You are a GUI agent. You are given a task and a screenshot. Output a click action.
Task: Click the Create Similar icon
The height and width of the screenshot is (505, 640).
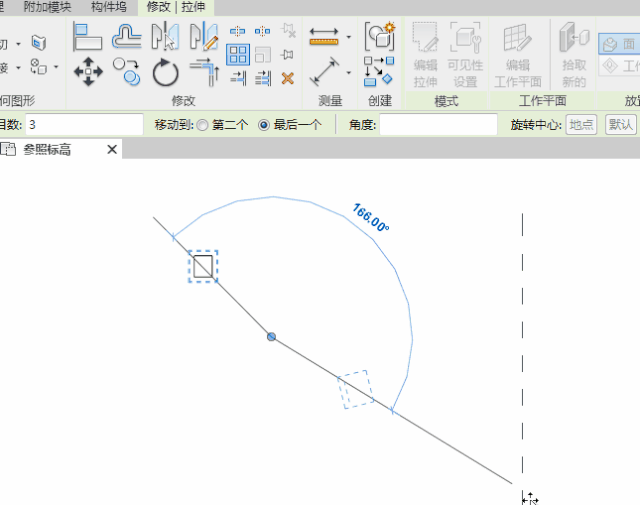pos(379,72)
